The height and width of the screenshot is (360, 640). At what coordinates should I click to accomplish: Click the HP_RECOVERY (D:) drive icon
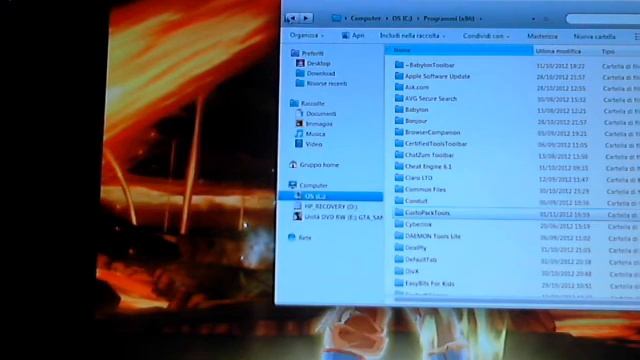(x=298, y=207)
